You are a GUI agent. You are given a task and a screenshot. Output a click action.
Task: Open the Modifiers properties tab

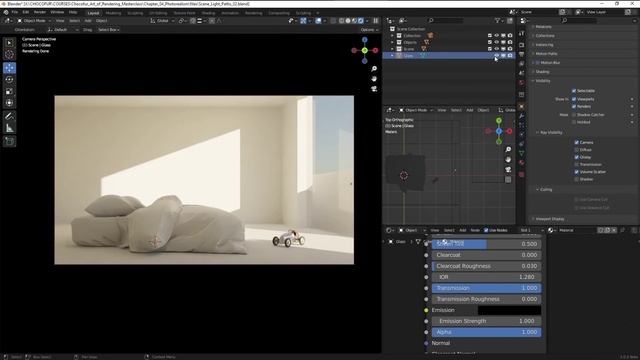point(522,116)
